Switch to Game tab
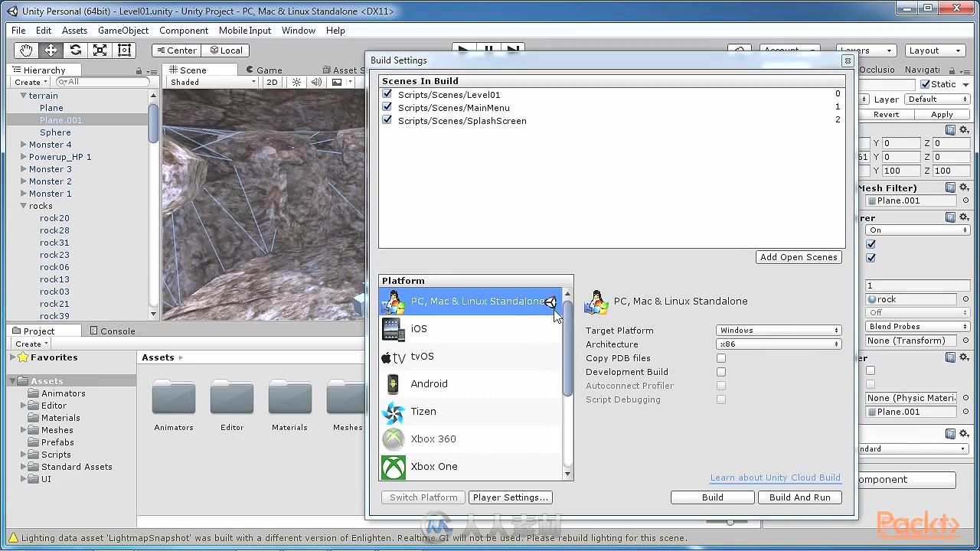 263,70
